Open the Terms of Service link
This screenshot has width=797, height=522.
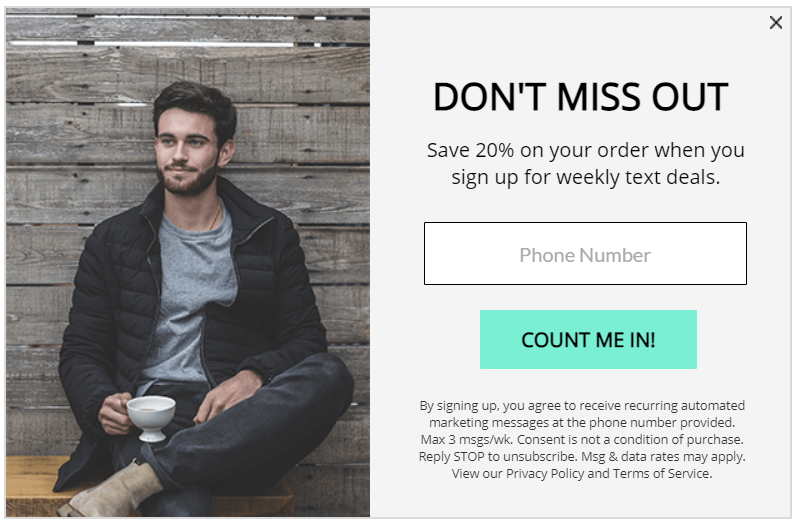661,473
